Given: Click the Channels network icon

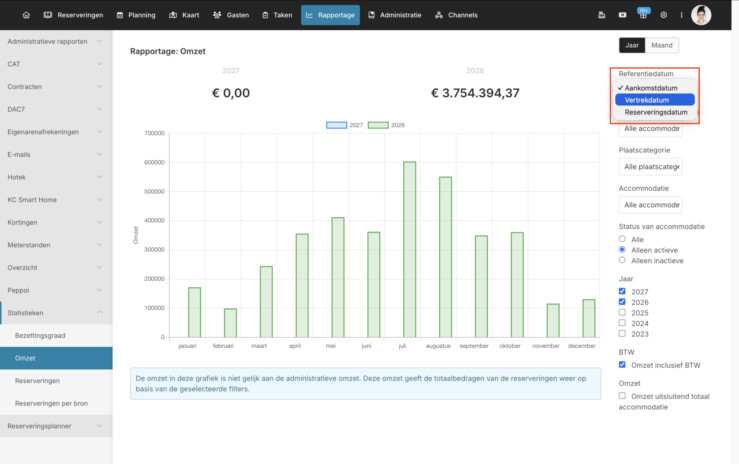Looking at the screenshot, I should coord(439,15).
